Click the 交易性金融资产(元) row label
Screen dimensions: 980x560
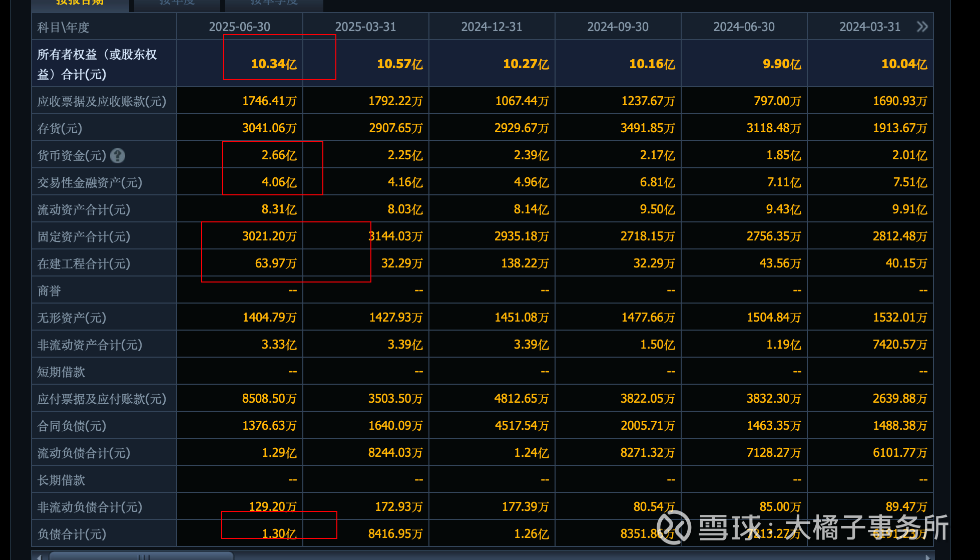click(90, 183)
